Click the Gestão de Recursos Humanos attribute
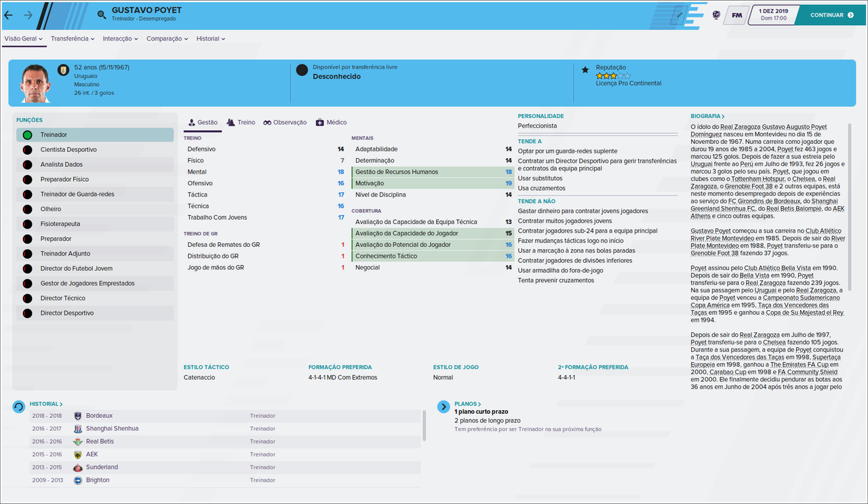The image size is (868, 504). coord(432,172)
